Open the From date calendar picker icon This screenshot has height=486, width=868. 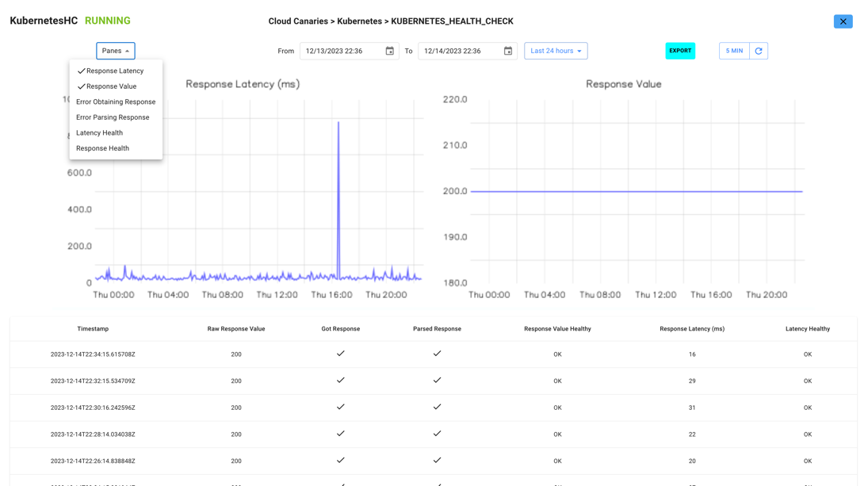[x=390, y=51]
